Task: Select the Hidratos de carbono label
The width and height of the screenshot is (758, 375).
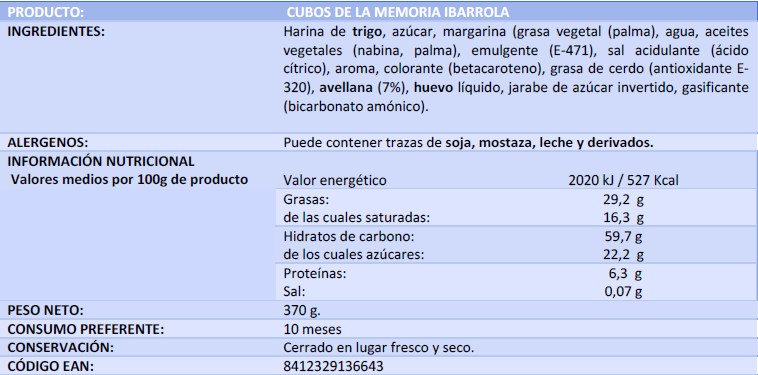Action: (349, 237)
